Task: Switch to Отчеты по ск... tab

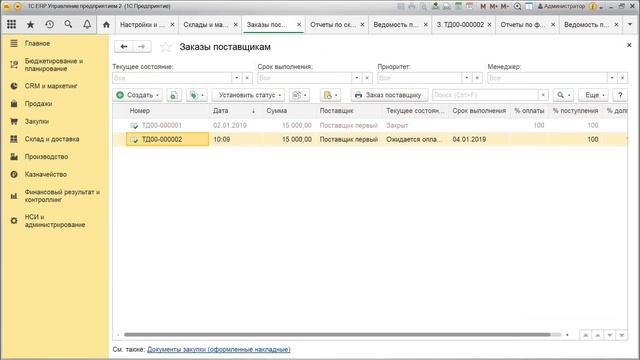Action: coord(332,24)
